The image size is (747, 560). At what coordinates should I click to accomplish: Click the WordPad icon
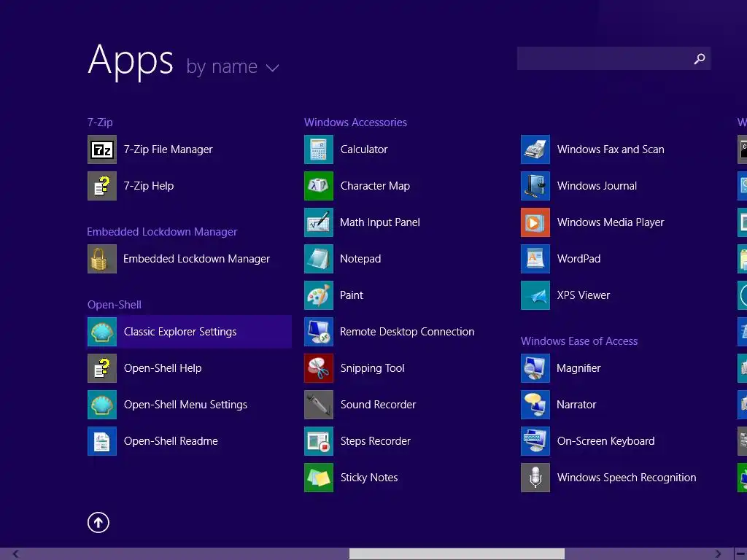point(535,259)
